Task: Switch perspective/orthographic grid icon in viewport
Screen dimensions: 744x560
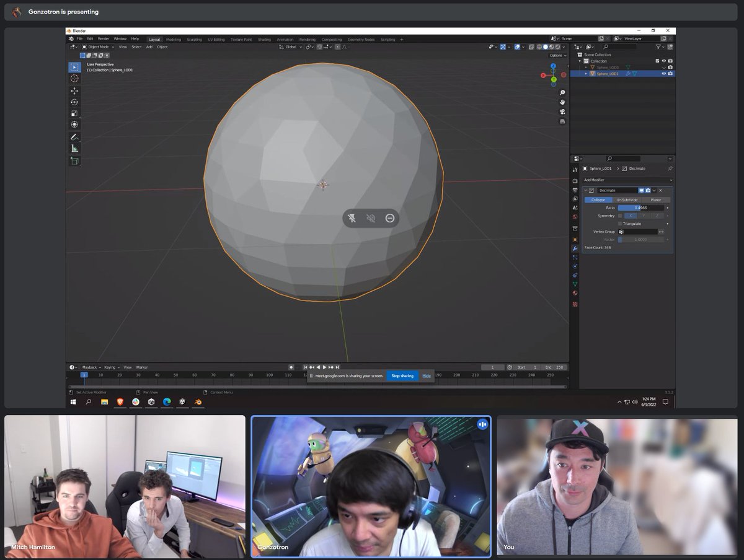Action: pos(562,121)
